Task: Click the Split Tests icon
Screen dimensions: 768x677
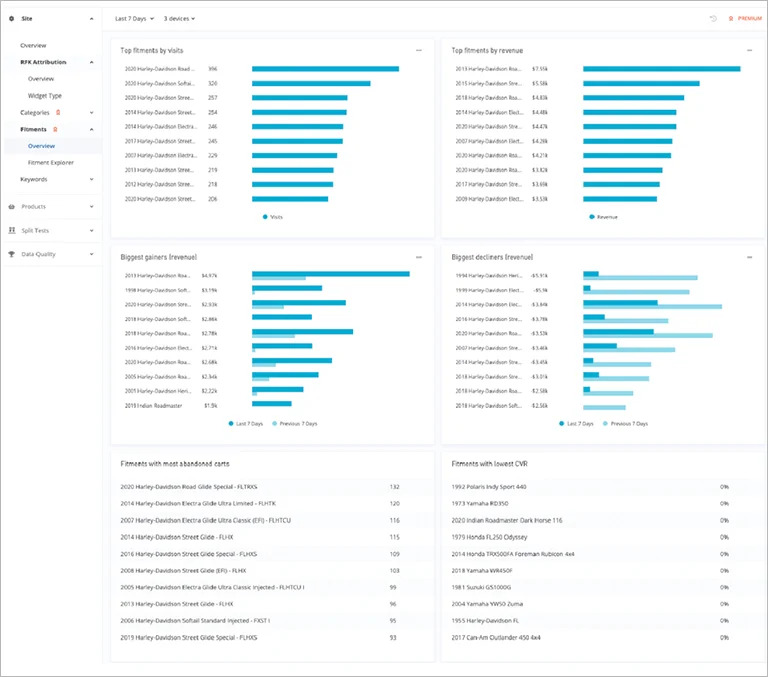Action: (12, 230)
